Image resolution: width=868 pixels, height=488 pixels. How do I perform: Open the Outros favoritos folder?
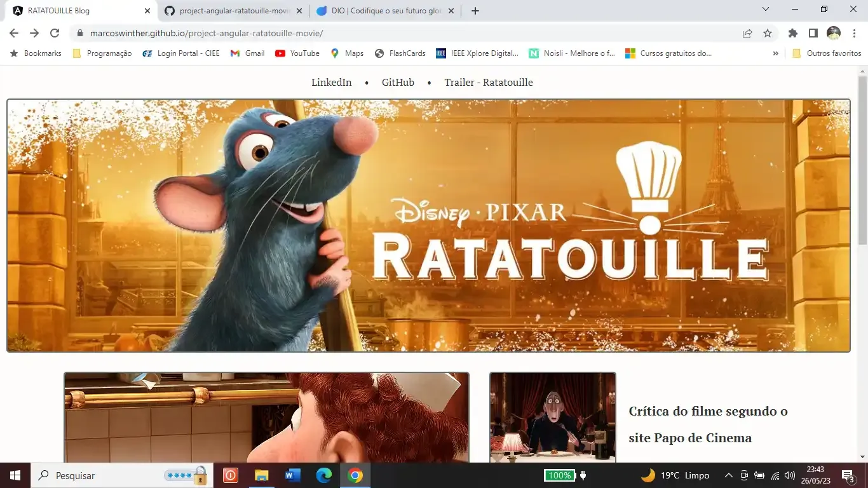[x=827, y=53]
